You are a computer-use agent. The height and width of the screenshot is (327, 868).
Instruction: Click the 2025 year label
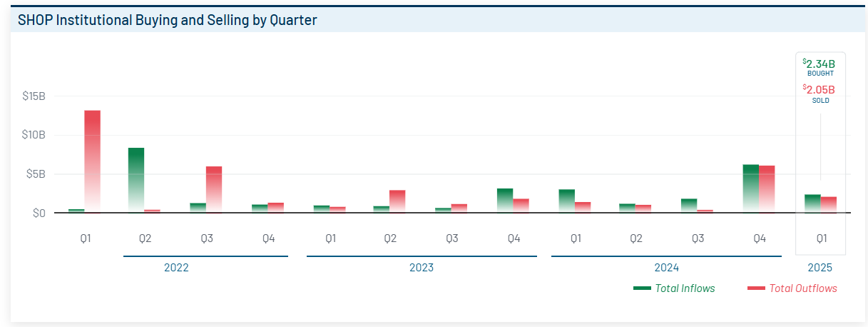[x=820, y=268]
